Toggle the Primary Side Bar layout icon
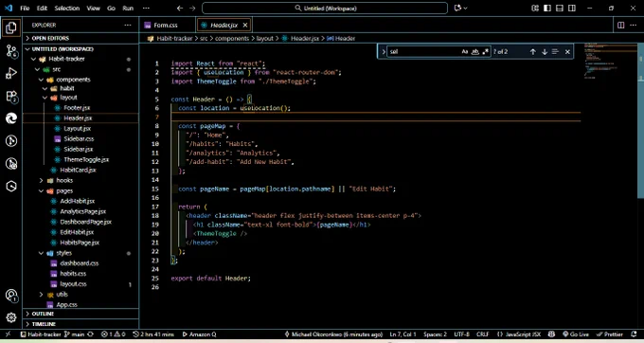 (x=547, y=8)
